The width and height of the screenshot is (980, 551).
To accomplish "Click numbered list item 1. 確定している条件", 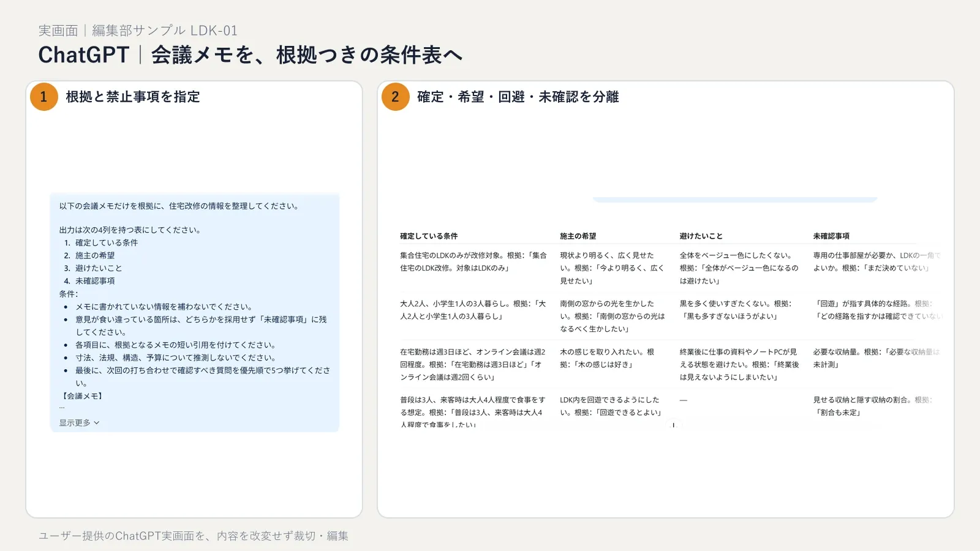I will tap(101, 243).
